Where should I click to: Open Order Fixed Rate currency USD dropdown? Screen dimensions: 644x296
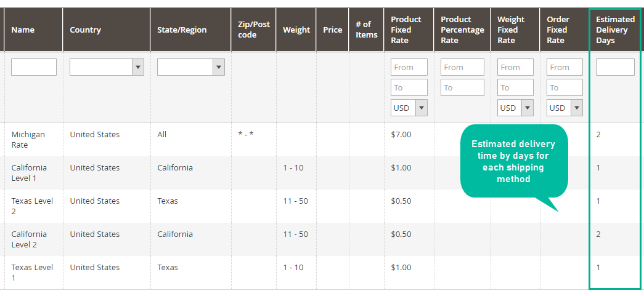[x=565, y=108]
